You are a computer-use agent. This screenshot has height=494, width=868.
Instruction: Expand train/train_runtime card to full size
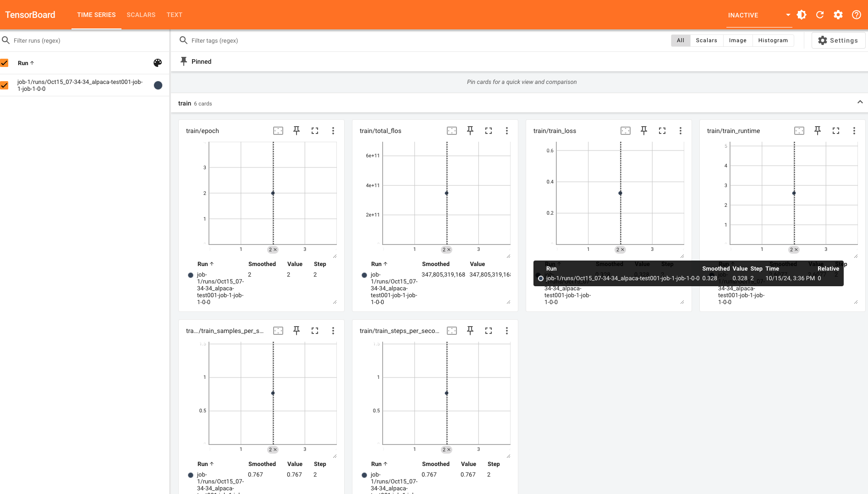pos(836,131)
